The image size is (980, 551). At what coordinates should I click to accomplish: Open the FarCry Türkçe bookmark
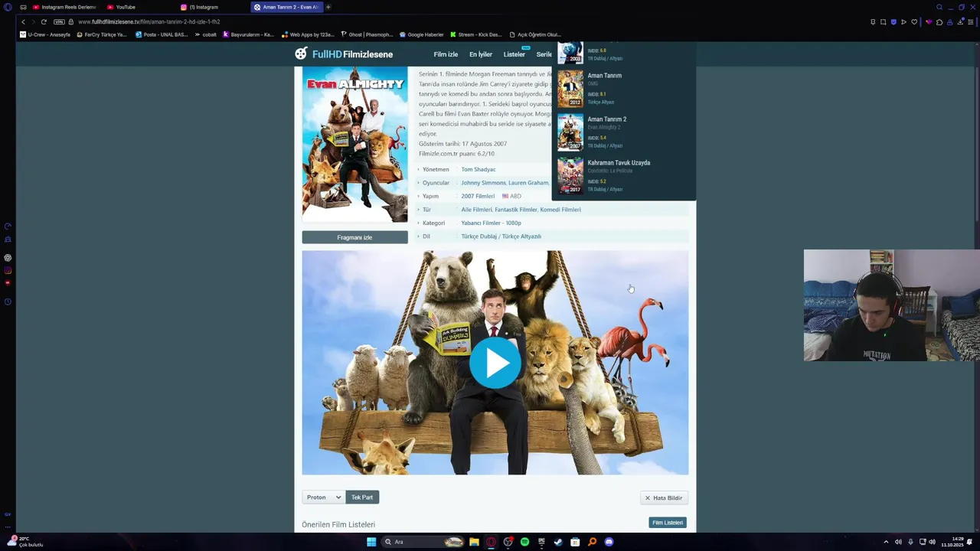[102, 34]
